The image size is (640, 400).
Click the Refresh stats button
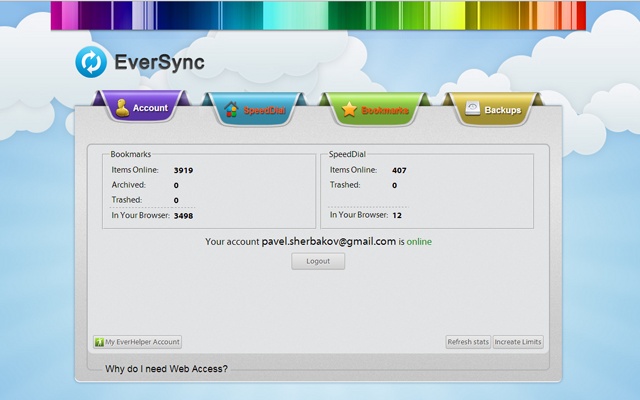[x=468, y=342]
